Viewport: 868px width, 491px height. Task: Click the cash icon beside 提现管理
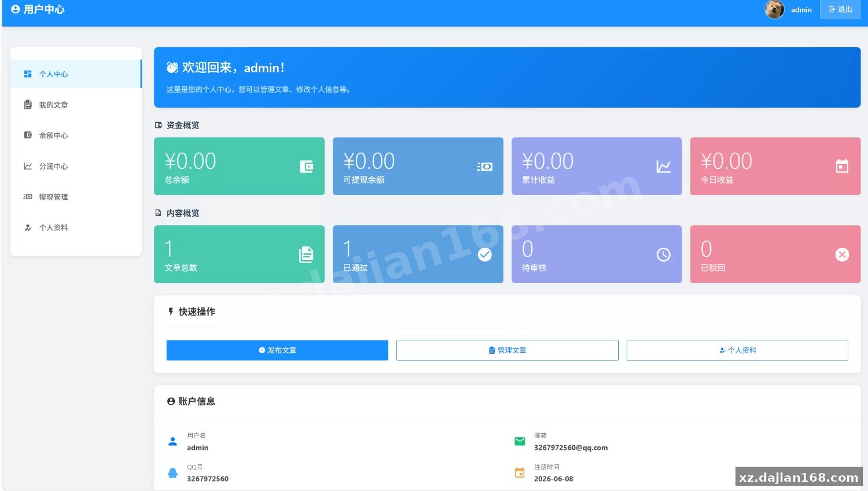pos(28,197)
